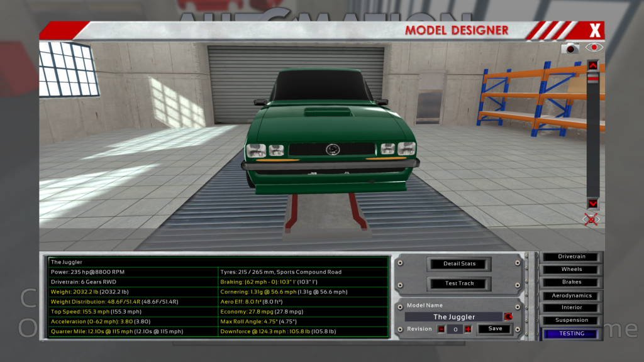This screenshot has height=362, width=644.
Task: Switch to the Wheels tab
Action: click(572, 270)
